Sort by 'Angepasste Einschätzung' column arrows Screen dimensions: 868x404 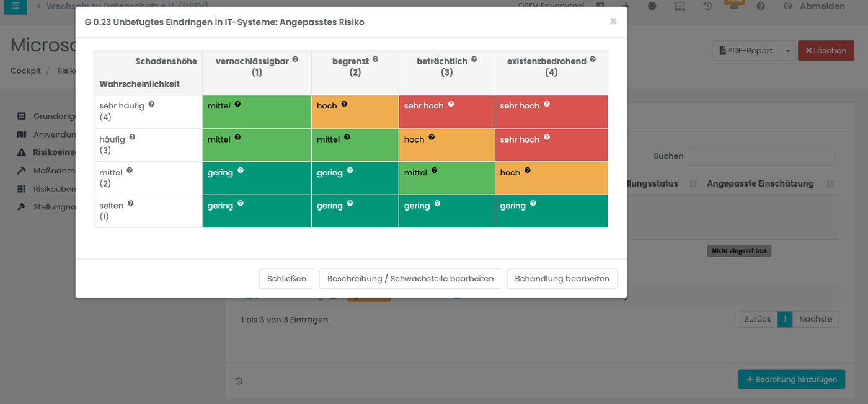point(830,184)
